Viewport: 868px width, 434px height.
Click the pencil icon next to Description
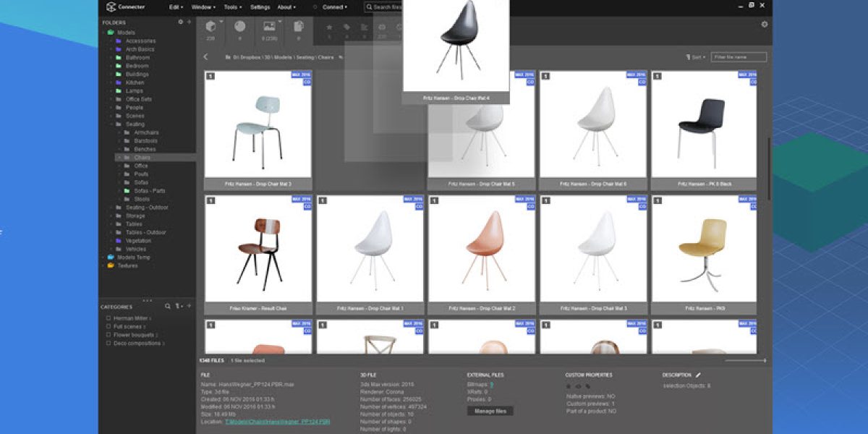[x=698, y=375]
